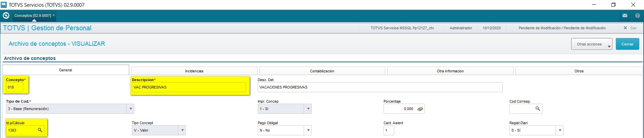The width and height of the screenshot is (644, 138).
Task: Click the TOTVS | Gestion de Personal title
Action: tap(47, 28)
